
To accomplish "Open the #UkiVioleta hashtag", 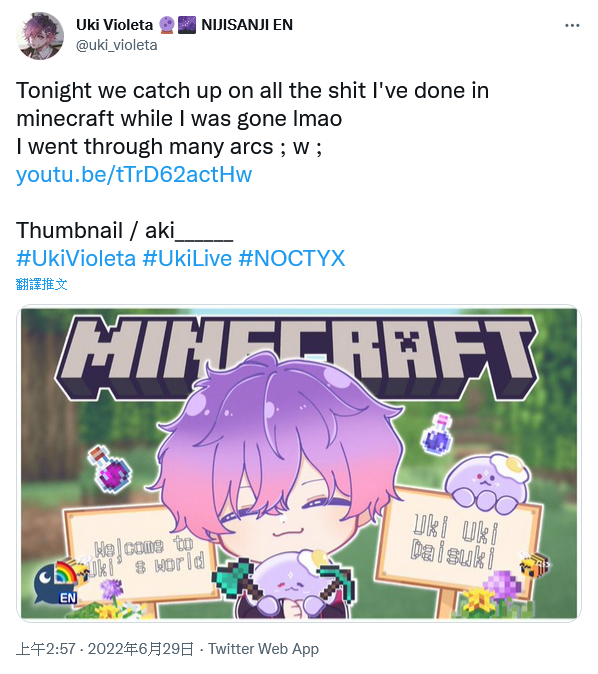I will (76, 258).
